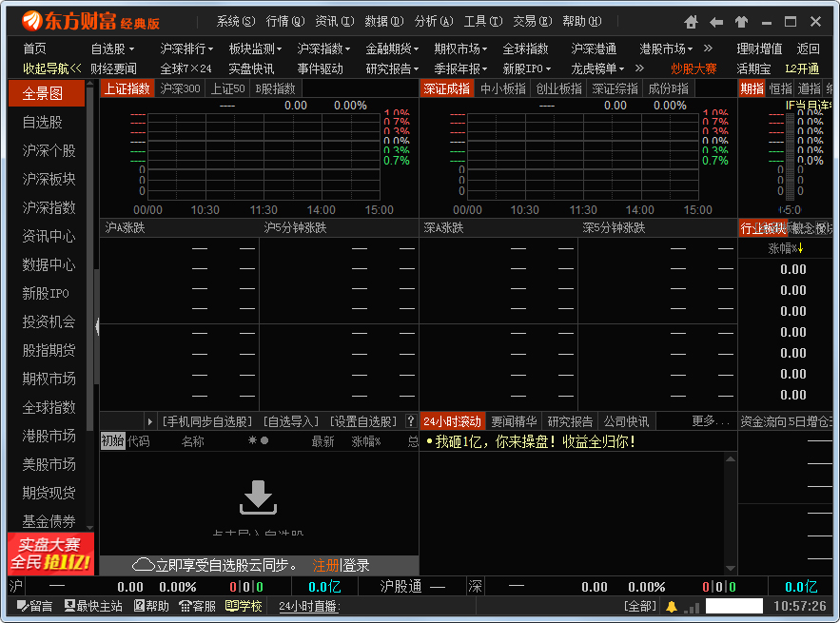Viewport: 840px width, 623px height.
Task: Click 初始 column header in watchlist
Action: pyautogui.click(x=112, y=441)
